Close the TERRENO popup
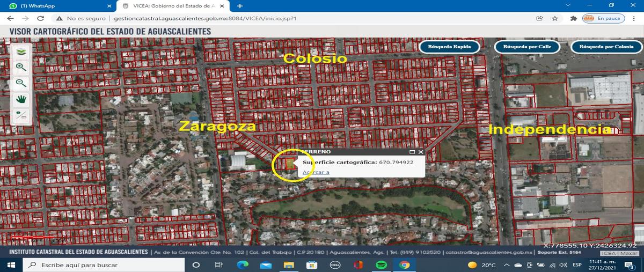Viewport: 644px width, 272px height. [421, 152]
